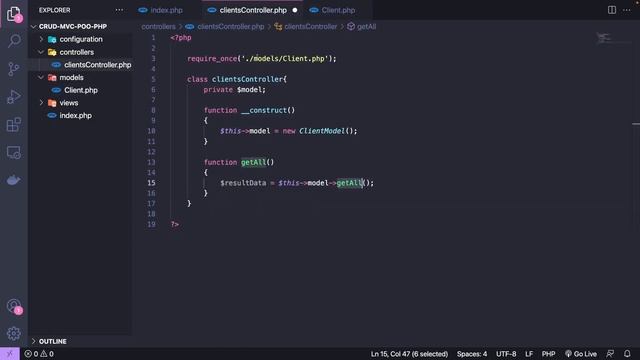Image resolution: width=640 pixels, height=360 pixels.
Task: Switch to the Client.php tab
Action: [x=338, y=10]
